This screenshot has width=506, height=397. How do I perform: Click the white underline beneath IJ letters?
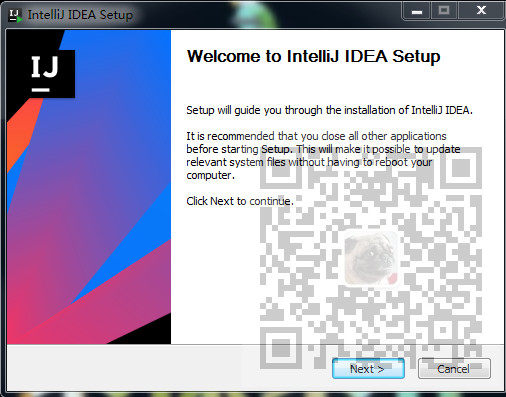tap(41, 90)
